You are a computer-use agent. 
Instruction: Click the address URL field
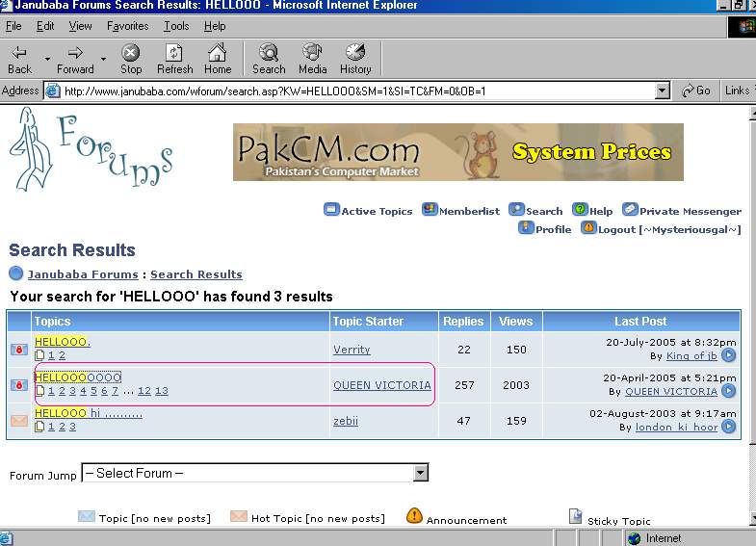click(357, 91)
